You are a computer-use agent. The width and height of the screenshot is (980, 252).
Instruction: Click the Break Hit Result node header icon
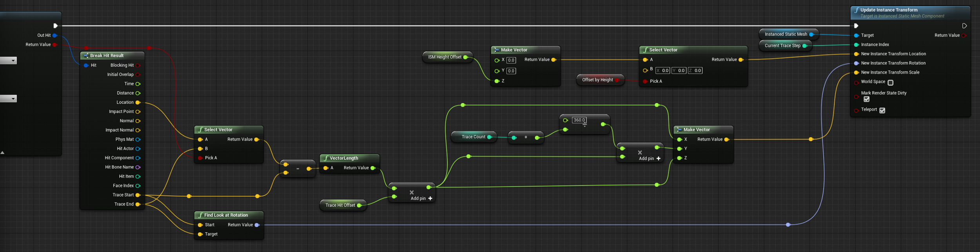tap(85, 56)
